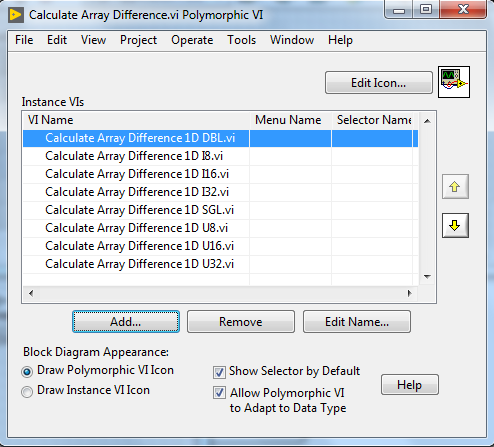
Task: Click the list's scroll up arrow
Action: pos(427,121)
